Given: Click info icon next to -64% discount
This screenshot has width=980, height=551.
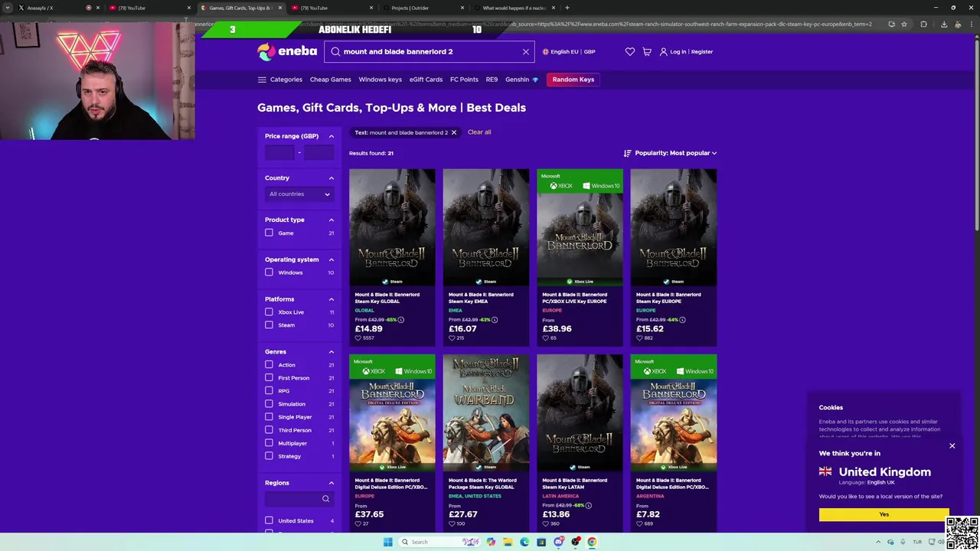Looking at the screenshot, I should (x=682, y=320).
